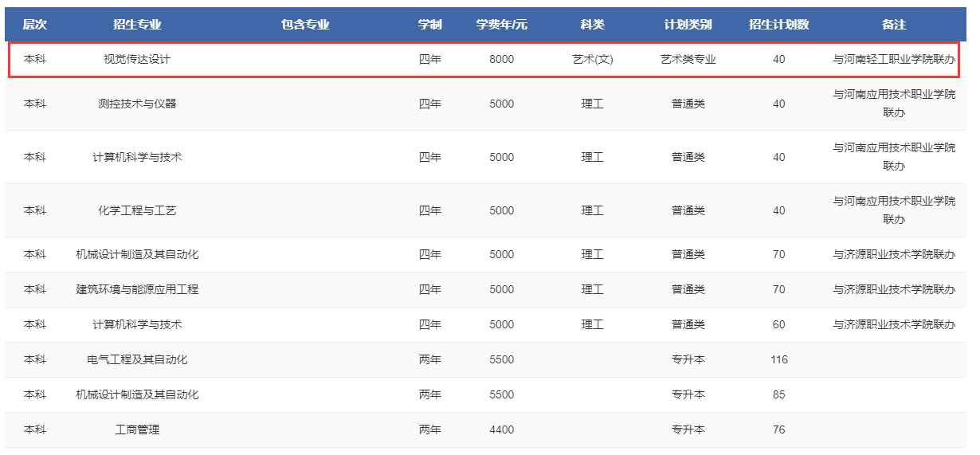Click the 116 enrollment plan number

(778, 359)
